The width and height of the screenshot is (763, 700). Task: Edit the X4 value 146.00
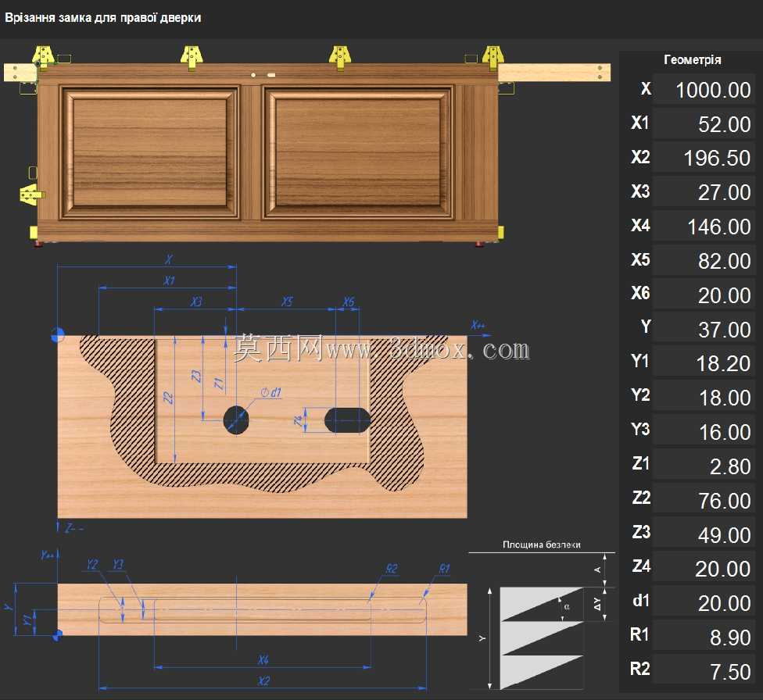point(704,227)
